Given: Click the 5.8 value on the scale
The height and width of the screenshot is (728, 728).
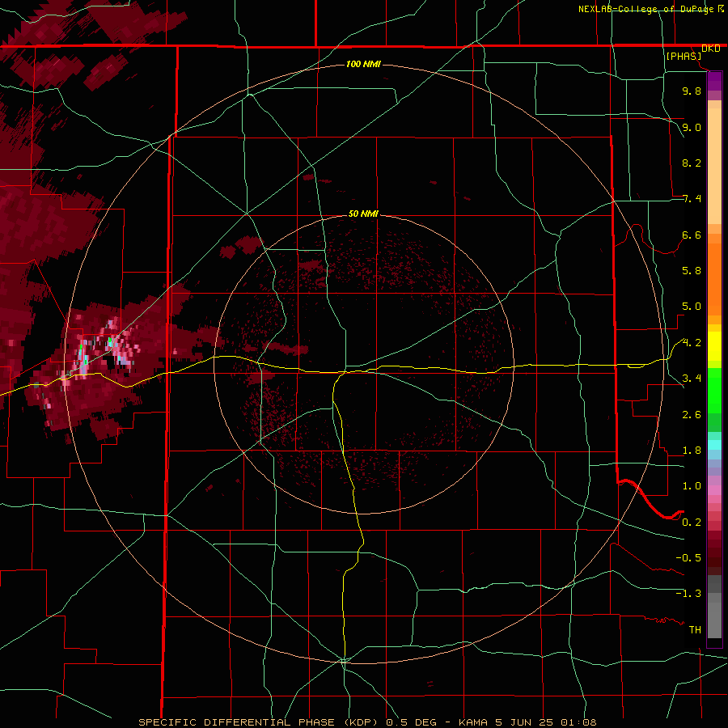Looking at the screenshot, I should [692, 271].
